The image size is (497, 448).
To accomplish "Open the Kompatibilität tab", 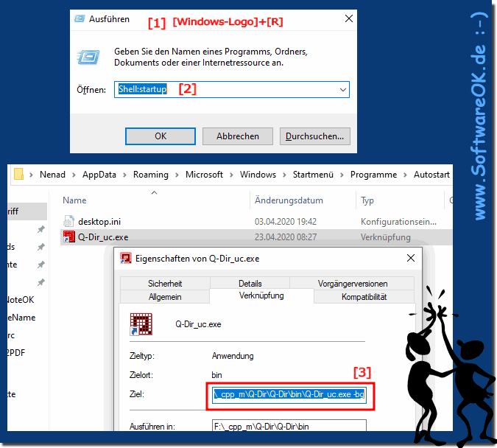I will click(x=364, y=297).
